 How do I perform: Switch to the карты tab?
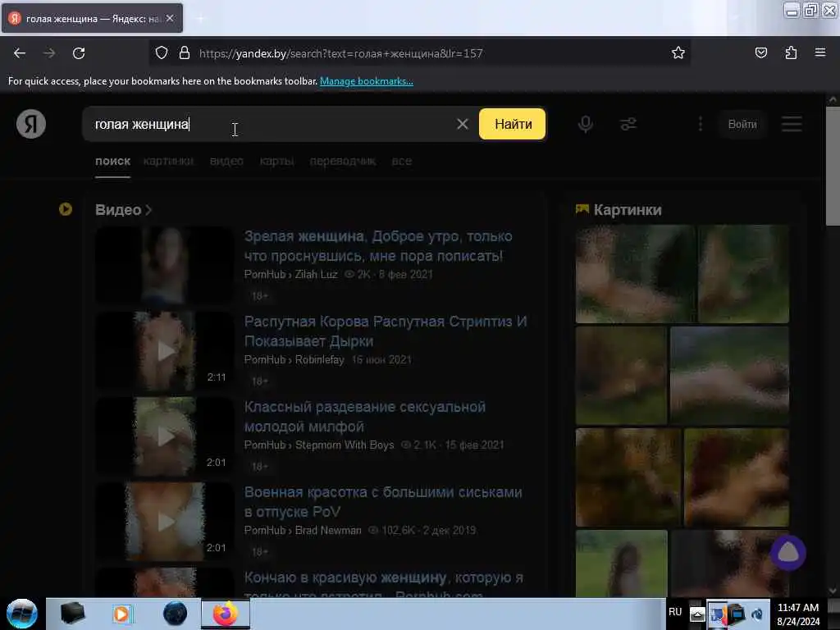(276, 162)
